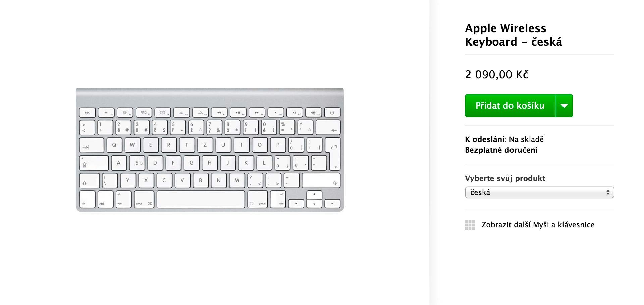Click the brightness up F2 key
Viewport: 644px width, 305px height.
pos(125,113)
